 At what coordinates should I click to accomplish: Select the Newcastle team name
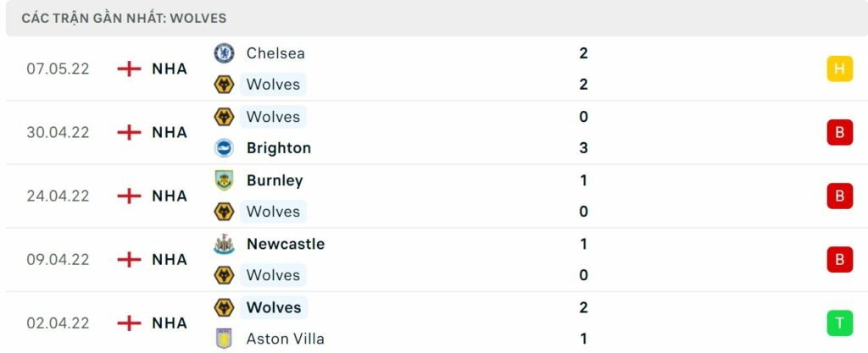tap(286, 244)
